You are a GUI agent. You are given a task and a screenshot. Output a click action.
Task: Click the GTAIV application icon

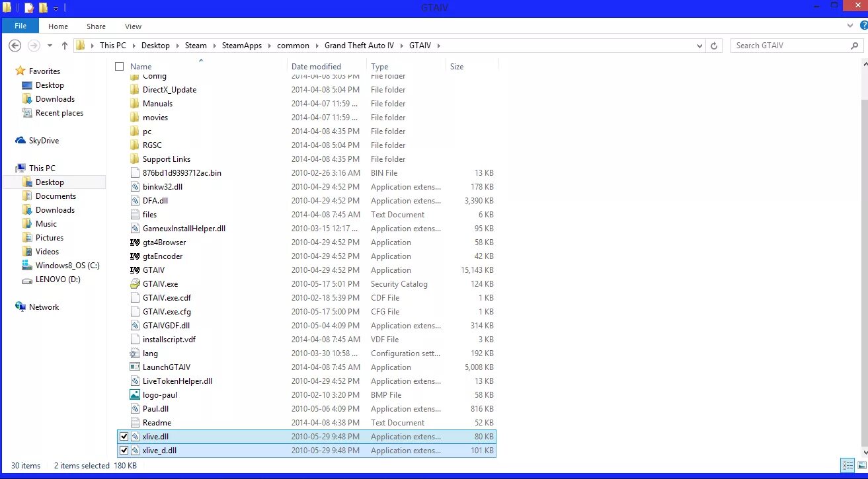click(136, 270)
